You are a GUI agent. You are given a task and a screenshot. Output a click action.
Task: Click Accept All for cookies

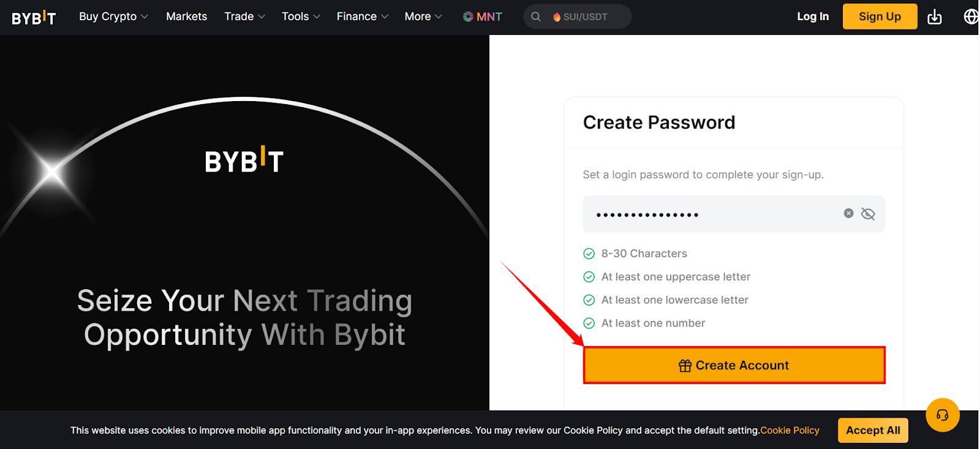point(873,430)
